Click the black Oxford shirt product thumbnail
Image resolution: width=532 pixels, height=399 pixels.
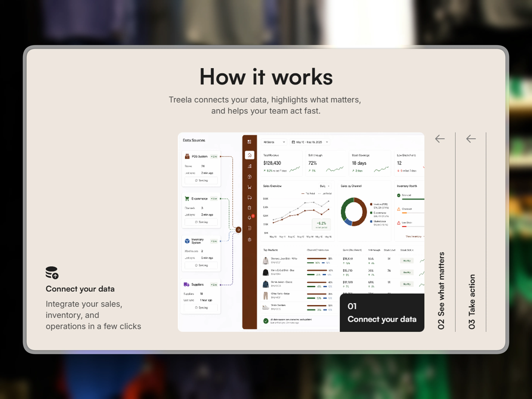[266, 272]
